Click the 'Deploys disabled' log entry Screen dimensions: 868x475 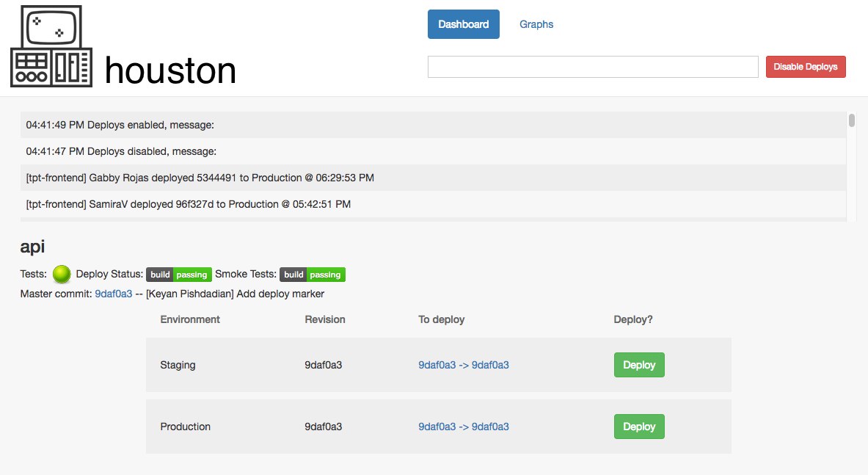122,151
